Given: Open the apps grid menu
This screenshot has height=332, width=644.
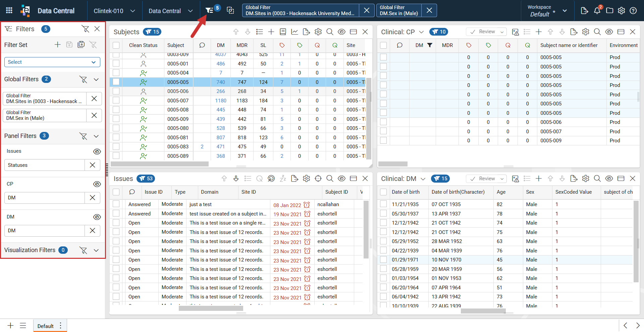Looking at the screenshot, I should pyautogui.click(x=9, y=10).
